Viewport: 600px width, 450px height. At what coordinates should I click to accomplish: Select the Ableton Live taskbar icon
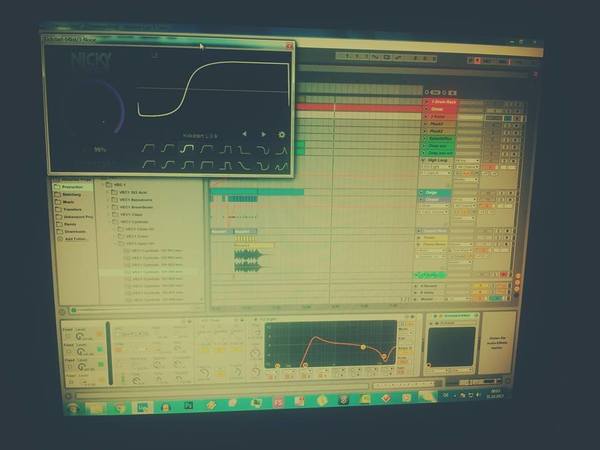[142, 408]
